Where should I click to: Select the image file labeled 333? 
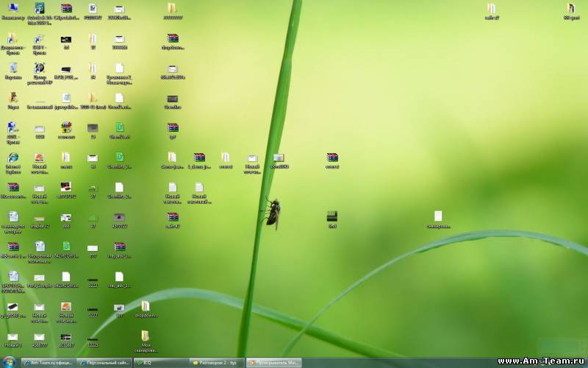(x=66, y=220)
